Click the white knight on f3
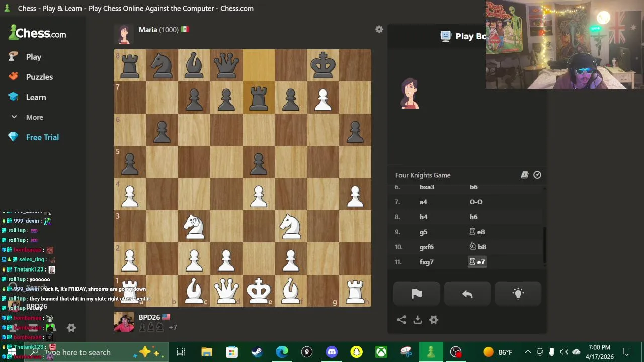The height and width of the screenshot is (362, 644). (291, 226)
